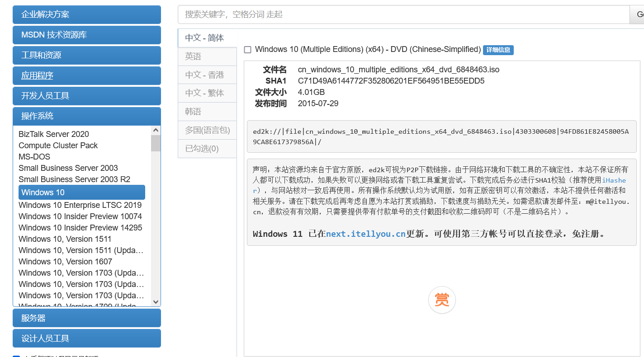Screen dimensions: 644x357
Task: Expand the MSDN 技术资源库 section
Action: point(87,35)
